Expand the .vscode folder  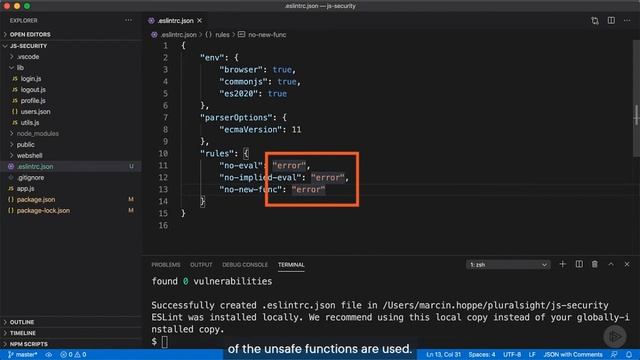[x=28, y=57]
